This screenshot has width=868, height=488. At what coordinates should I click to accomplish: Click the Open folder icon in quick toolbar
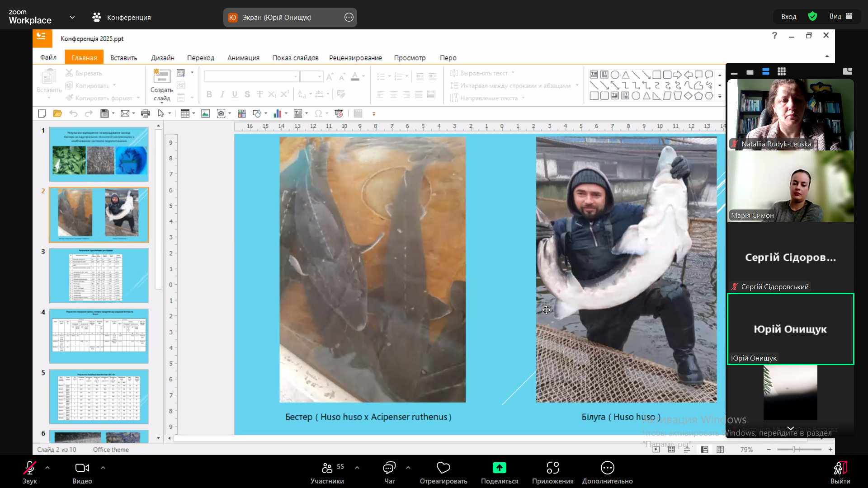[x=57, y=113]
